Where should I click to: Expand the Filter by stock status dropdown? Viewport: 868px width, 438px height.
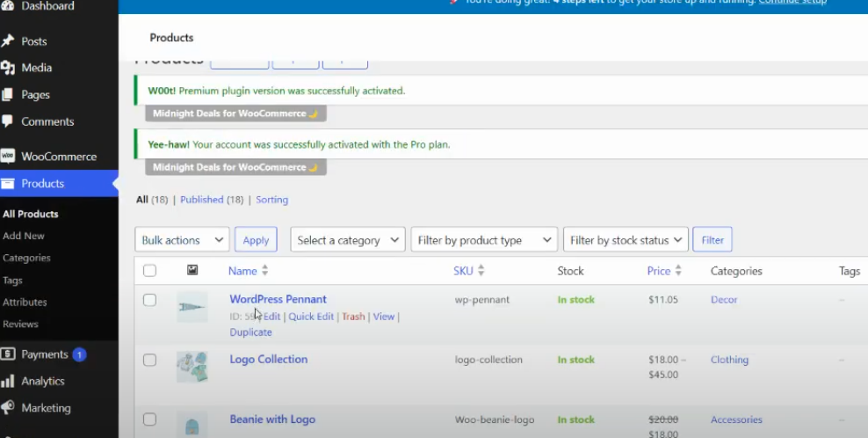(x=625, y=240)
